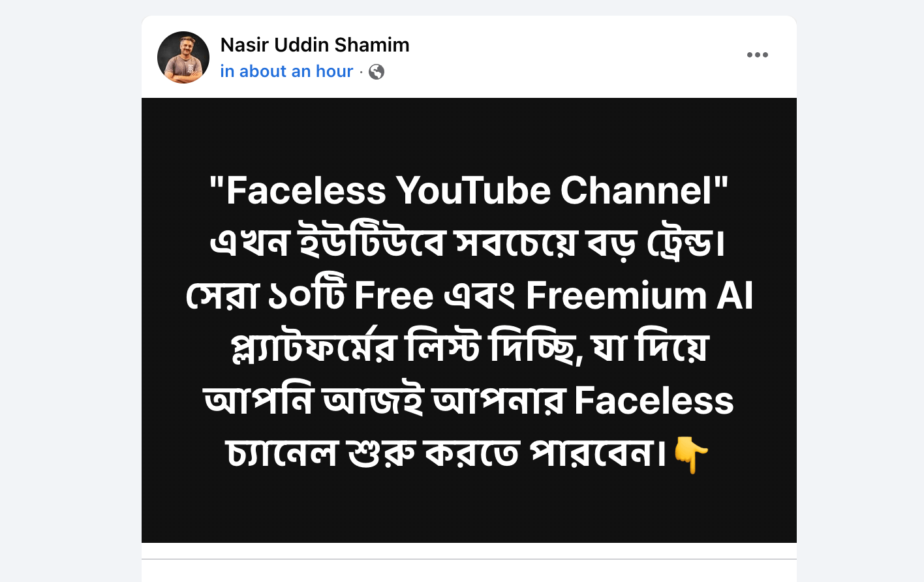Click the divider line below the post
924x582 pixels.
tap(469, 559)
